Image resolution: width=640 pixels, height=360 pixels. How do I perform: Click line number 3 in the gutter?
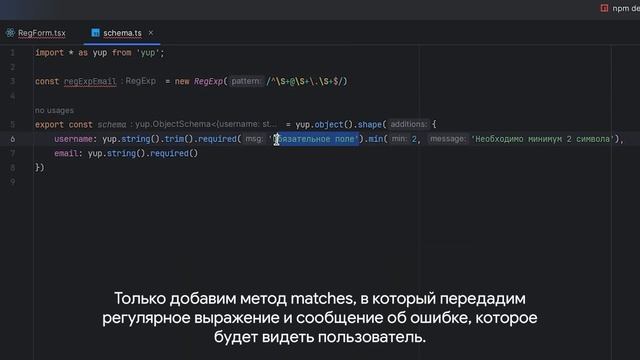pyautogui.click(x=13, y=81)
